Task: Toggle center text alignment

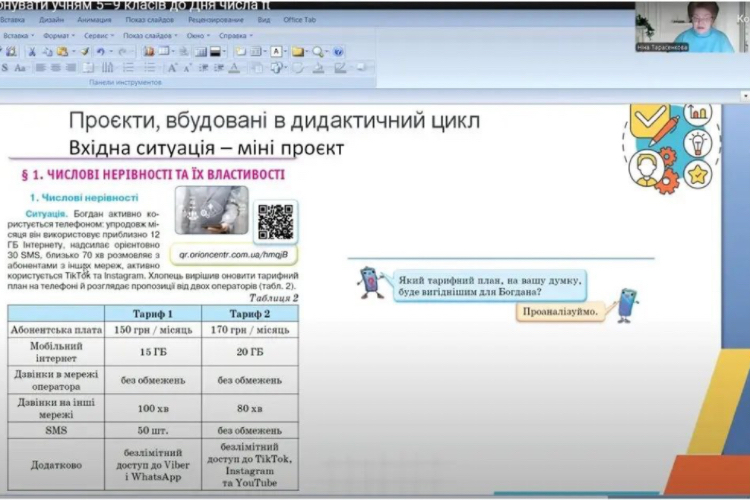Action: (56, 68)
